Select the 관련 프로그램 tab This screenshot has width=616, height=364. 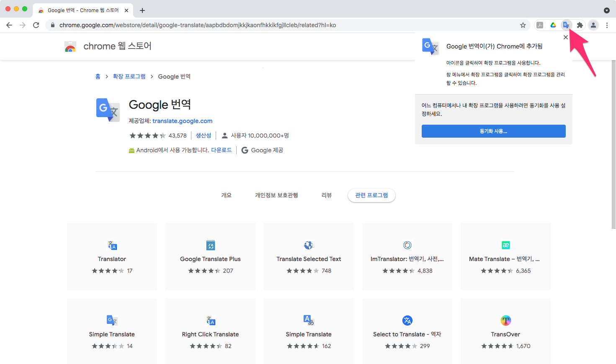pos(371,195)
